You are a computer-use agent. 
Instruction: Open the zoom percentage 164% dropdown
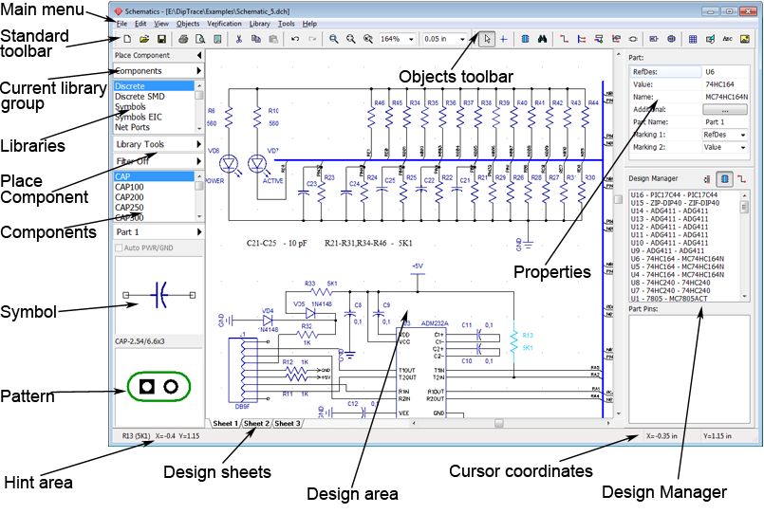pyautogui.click(x=411, y=39)
